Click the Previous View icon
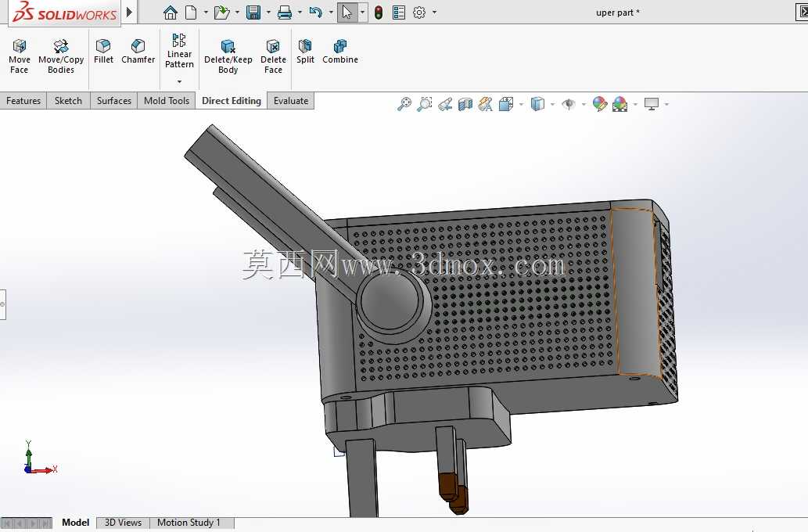The image size is (808, 532). 445,104
